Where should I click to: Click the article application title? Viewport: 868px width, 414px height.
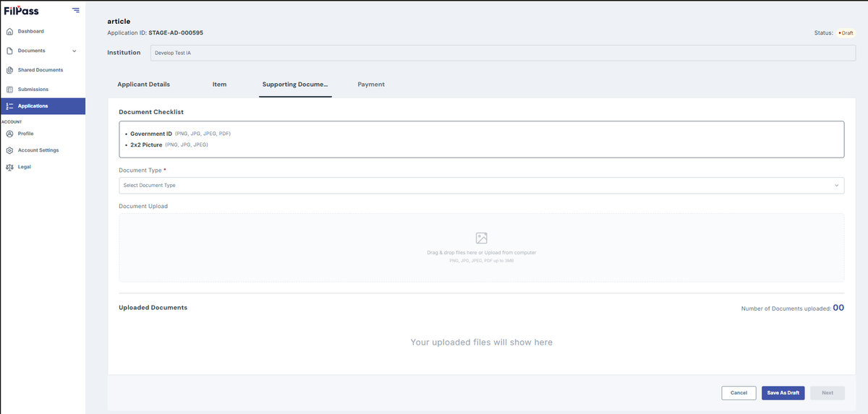tap(119, 21)
